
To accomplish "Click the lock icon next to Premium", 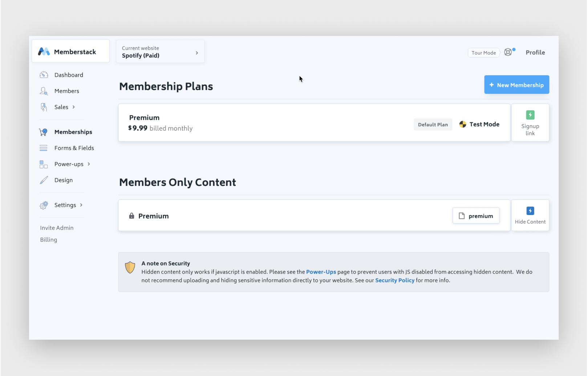I will [x=131, y=215].
